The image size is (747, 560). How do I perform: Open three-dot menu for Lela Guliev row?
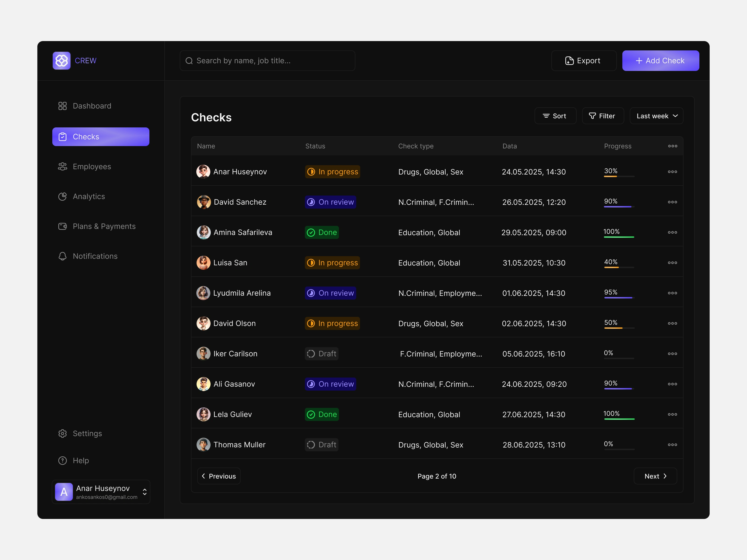coord(672,414)
